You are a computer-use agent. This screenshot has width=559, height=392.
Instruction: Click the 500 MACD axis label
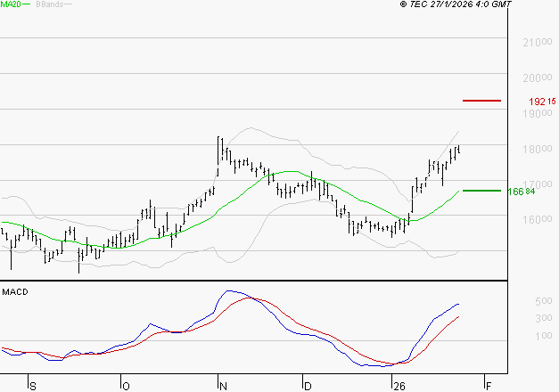[544, 301]
